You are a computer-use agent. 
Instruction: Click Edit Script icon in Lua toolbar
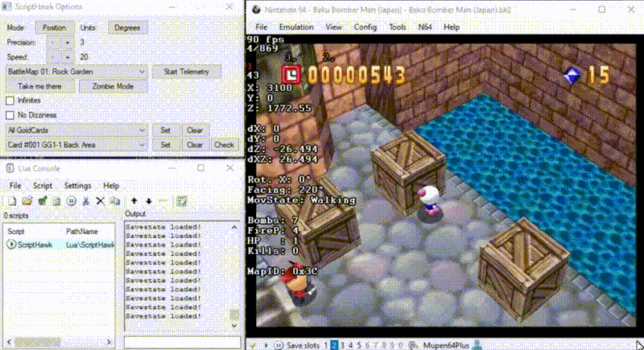[x=86, y=201]
